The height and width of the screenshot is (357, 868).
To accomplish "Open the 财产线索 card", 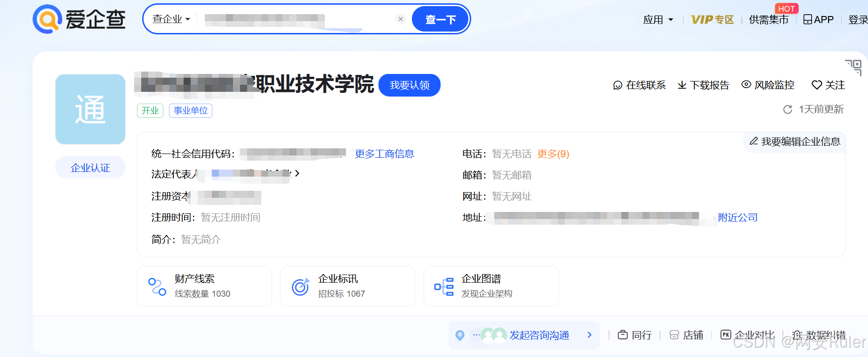I will [x=204, y=286].
